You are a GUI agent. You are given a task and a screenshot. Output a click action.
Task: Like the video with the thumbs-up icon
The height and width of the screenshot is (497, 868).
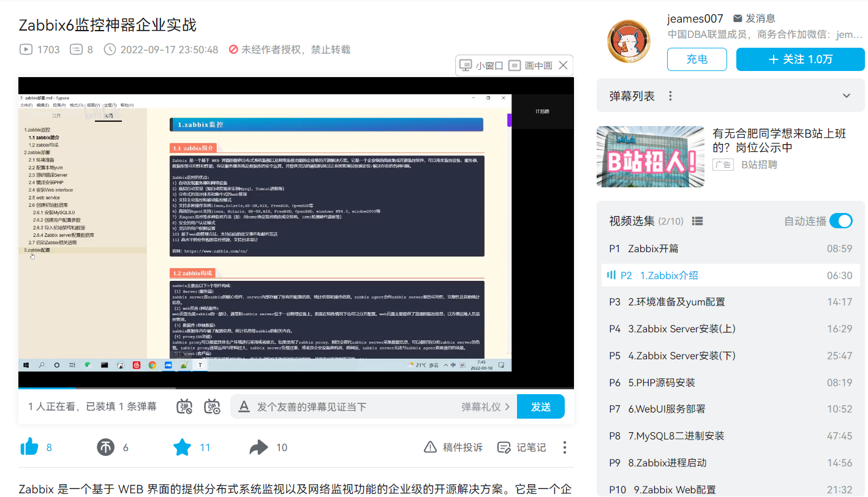(29, 447)
